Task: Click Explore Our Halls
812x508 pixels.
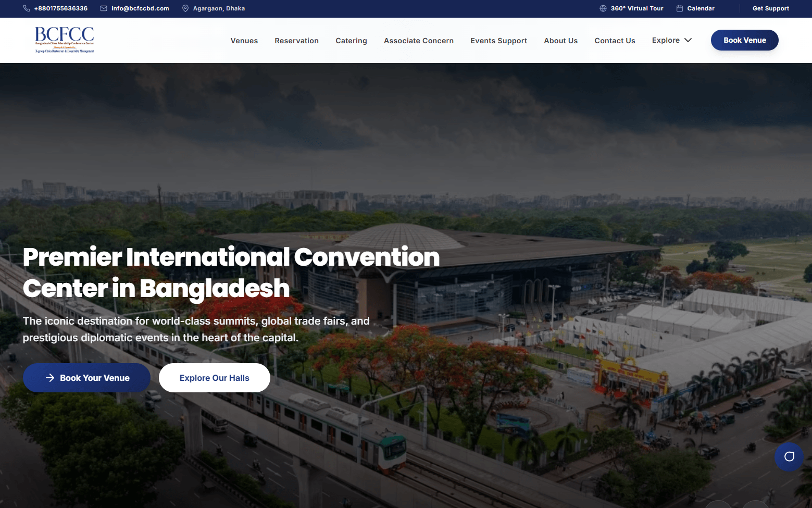Action: (x=214, y=377)
